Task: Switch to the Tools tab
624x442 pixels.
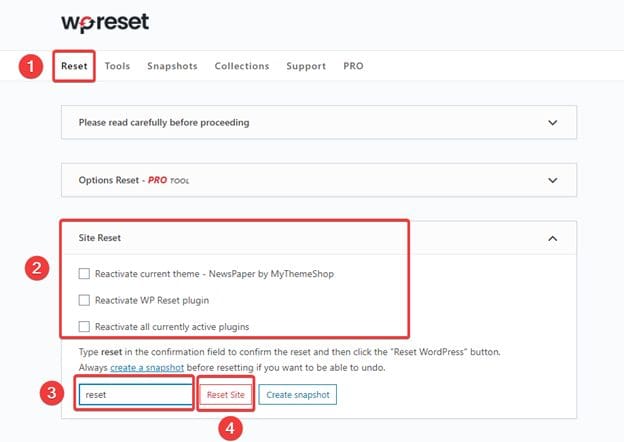Action: click(117, 66)
